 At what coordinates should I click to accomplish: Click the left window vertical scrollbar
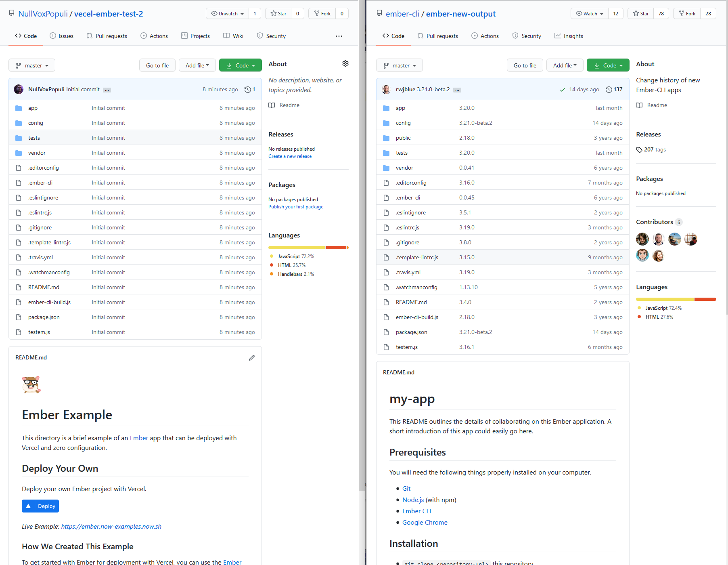coord(362,245)
